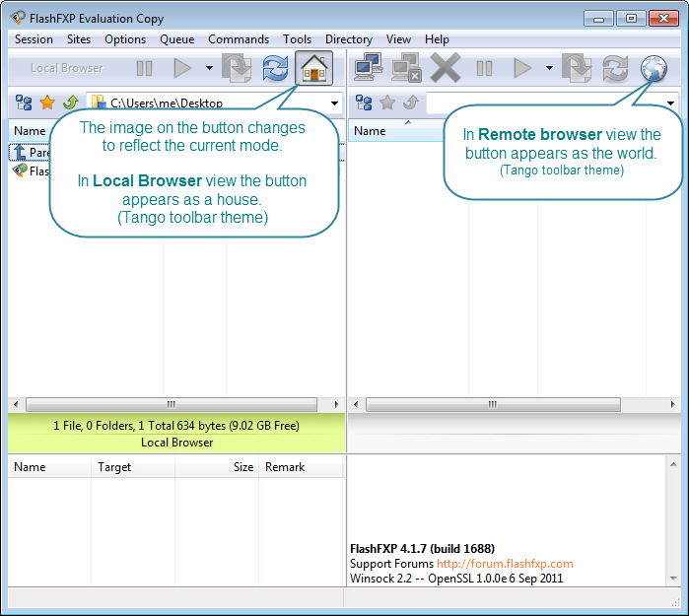This screenshot has width=689, height=616.
Task: Go up a folder with local green arrow
Action: (x=70, y=103)
